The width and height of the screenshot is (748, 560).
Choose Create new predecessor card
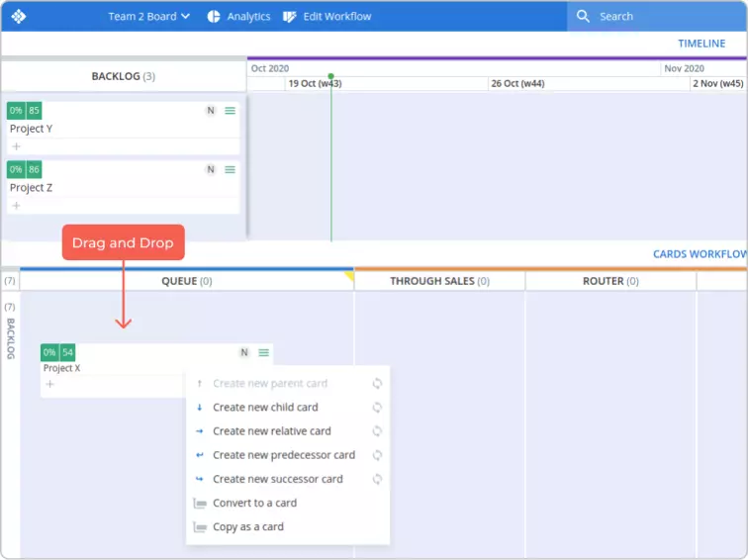click(x=283, y=455)
